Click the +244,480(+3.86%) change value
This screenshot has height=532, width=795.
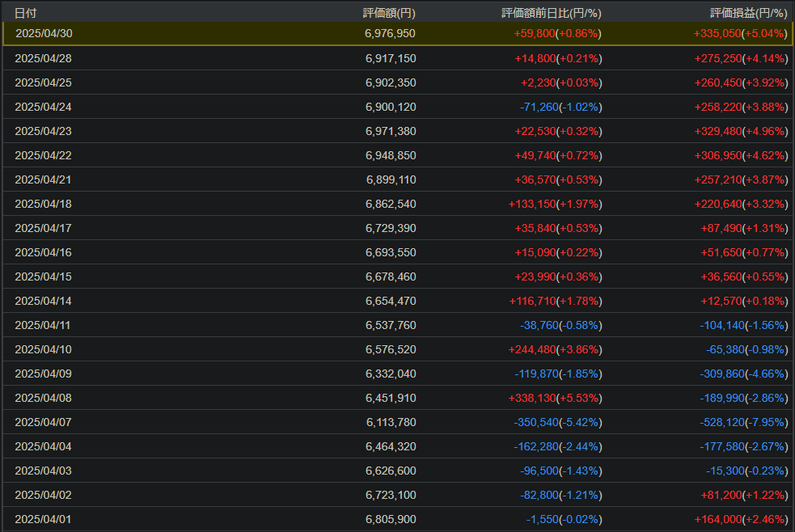[x=555, y=349]
